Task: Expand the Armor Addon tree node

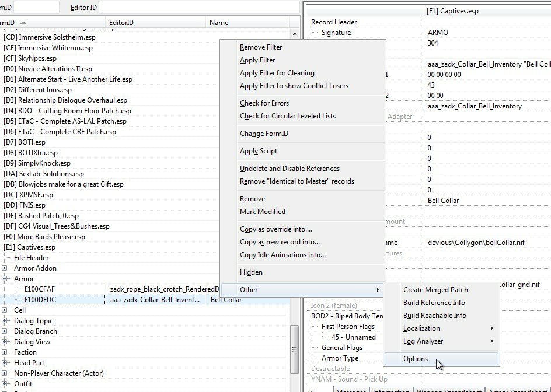Action: [x=5, y=268]
